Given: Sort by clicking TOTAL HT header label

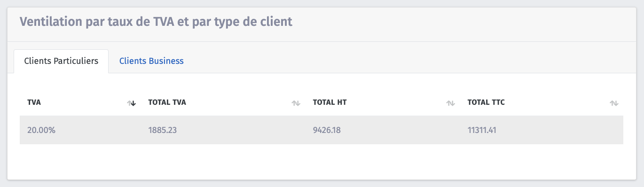Looking at the screenshot, I should (330, 102).
